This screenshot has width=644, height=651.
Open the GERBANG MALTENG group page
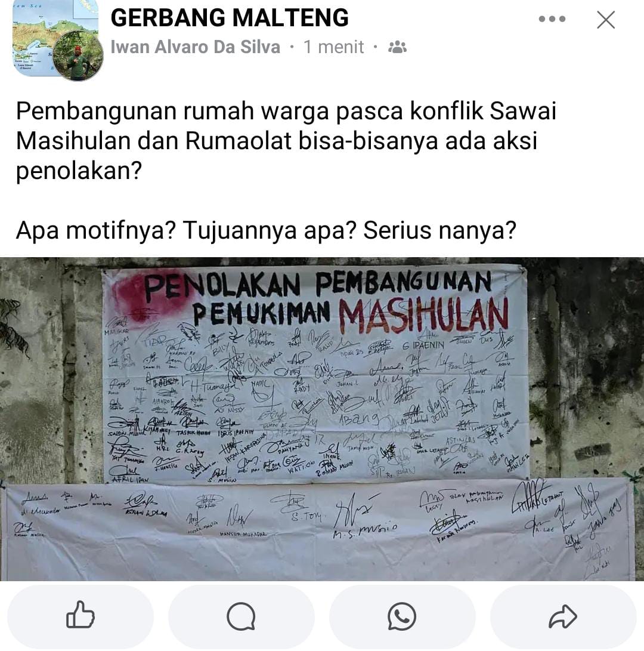(230, 18)
